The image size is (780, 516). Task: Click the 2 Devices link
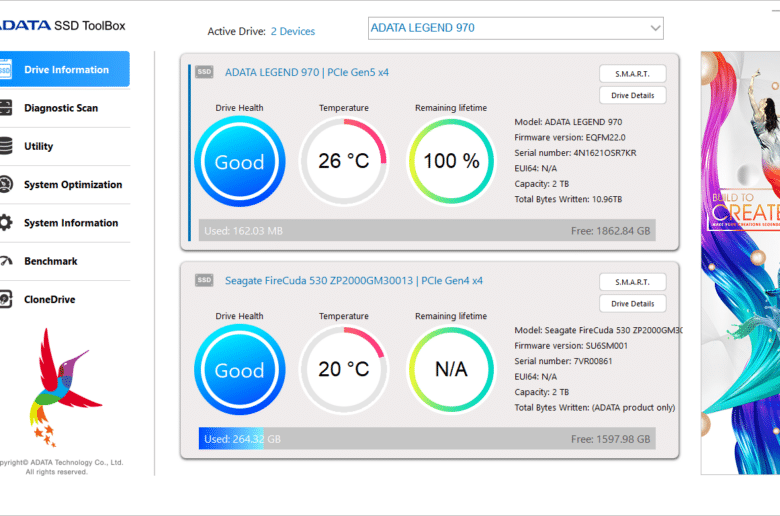(293, 31)
